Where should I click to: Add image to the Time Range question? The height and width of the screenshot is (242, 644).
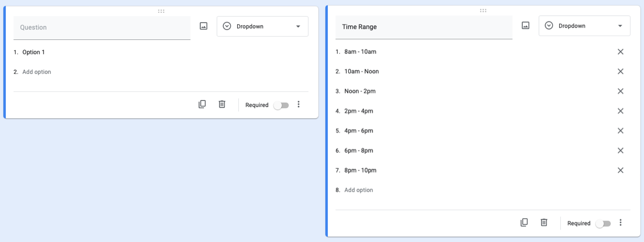coord(525,25)
